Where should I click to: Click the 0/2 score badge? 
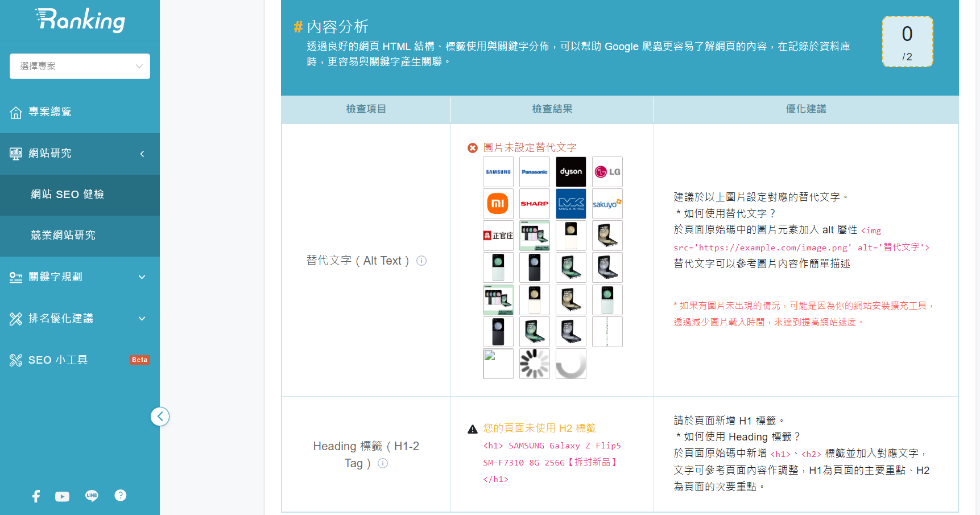coord(907,42)
